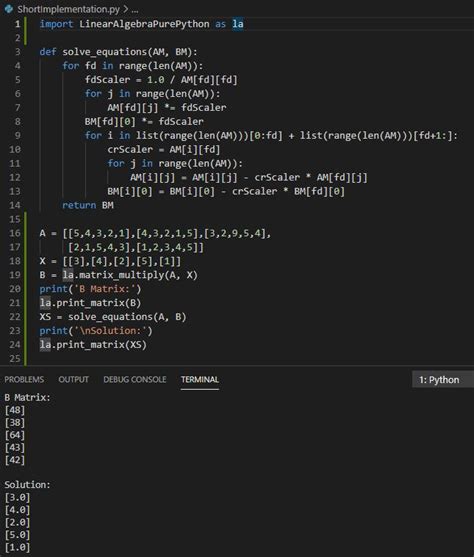Click line number 1 in the gutter
474x557 pixels.
click(x=17, y=24)
